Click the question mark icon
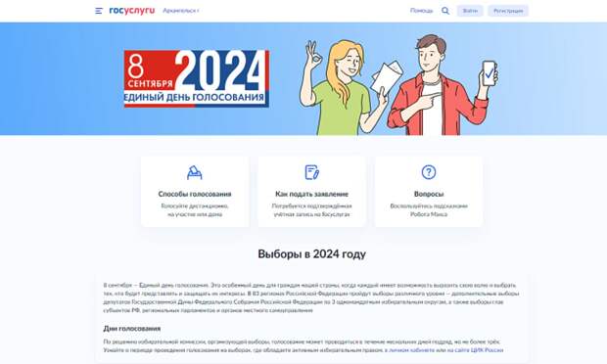607x364 pixels. (429, 172)
